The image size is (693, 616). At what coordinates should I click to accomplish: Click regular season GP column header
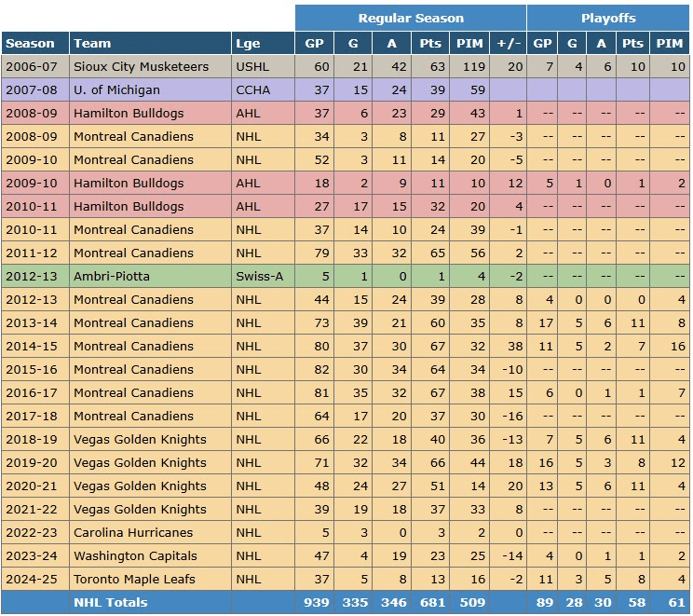click(314, 44)
